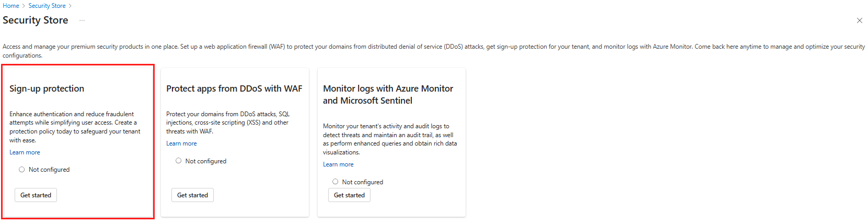
Task: Open the ellipsis menu beside Security Store title
Action: pyautogui.click(x=82, y=20)
